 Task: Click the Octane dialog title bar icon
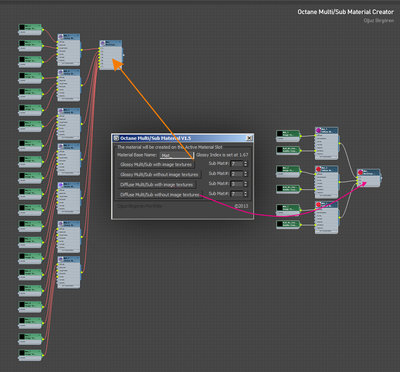point(116,138)
